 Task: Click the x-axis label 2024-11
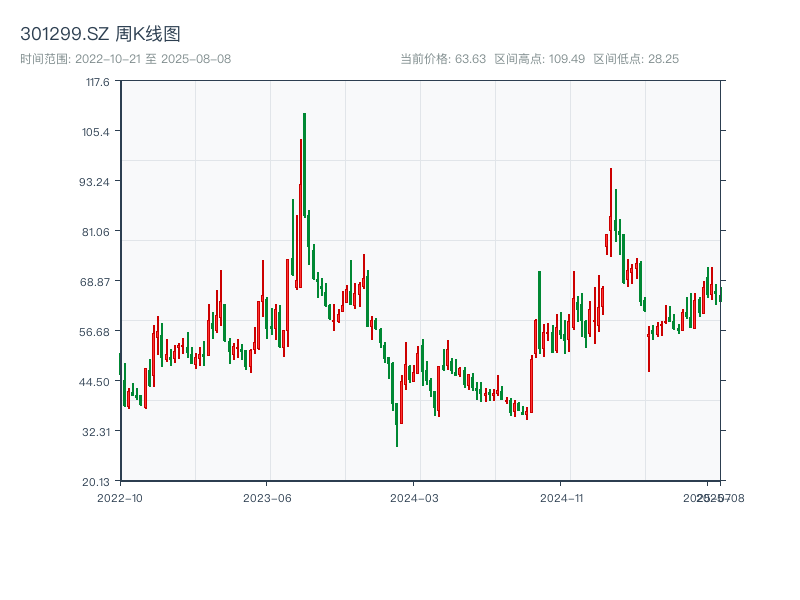tap(561, 498)
